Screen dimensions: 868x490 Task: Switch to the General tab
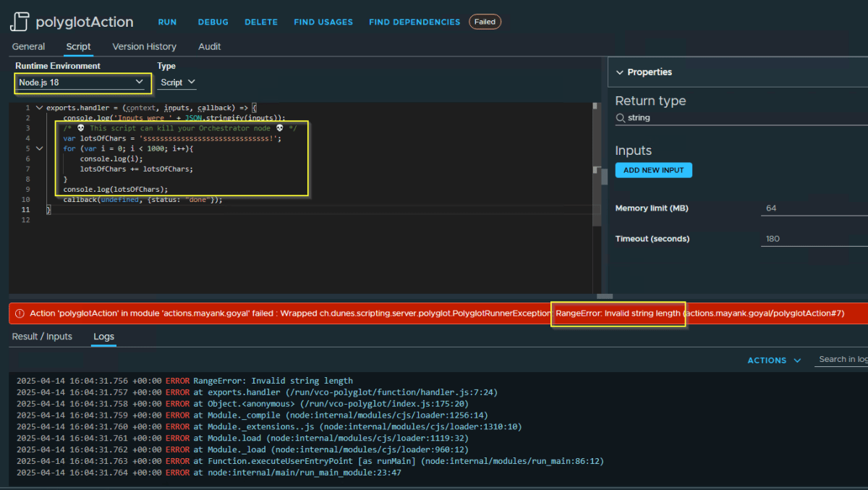tap(28, 46)
